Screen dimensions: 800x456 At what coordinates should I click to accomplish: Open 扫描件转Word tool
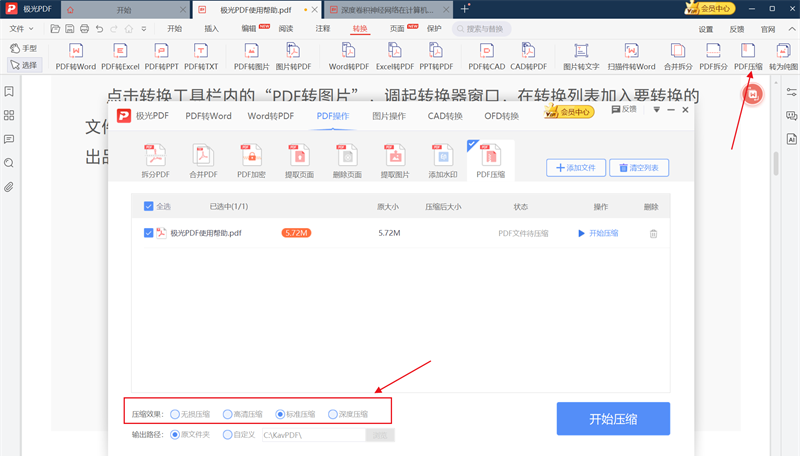pos(631,57)
